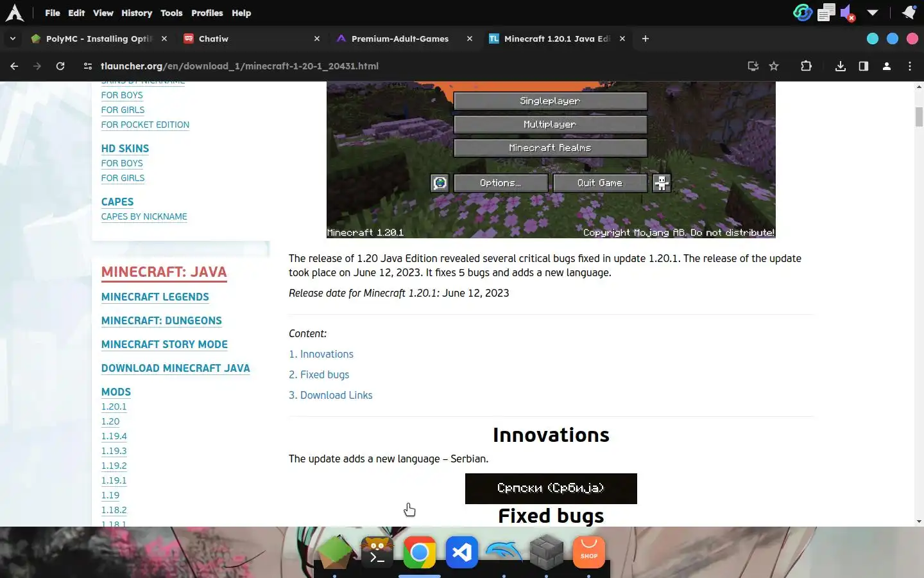Open Visual Studio Code from the dock
Image resolution: width=924 pixels, height=578 pixels.
(x=462, y=552)
